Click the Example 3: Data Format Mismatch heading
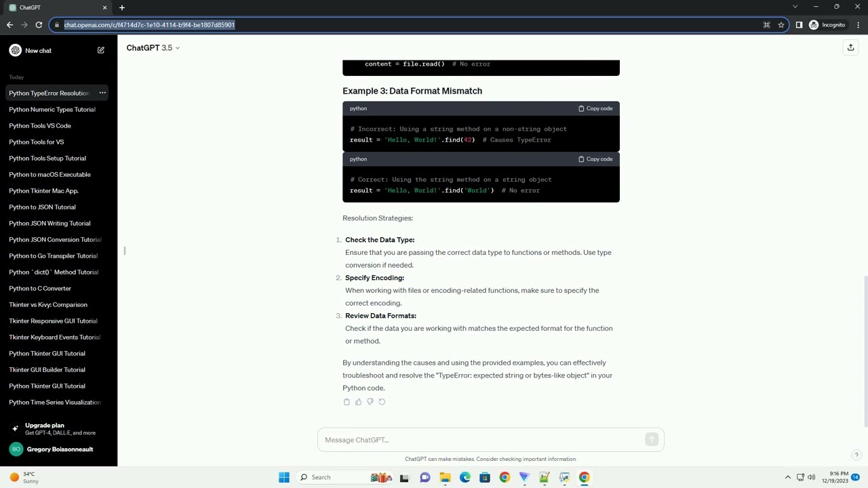868x488 pixels. click(412, 91)
